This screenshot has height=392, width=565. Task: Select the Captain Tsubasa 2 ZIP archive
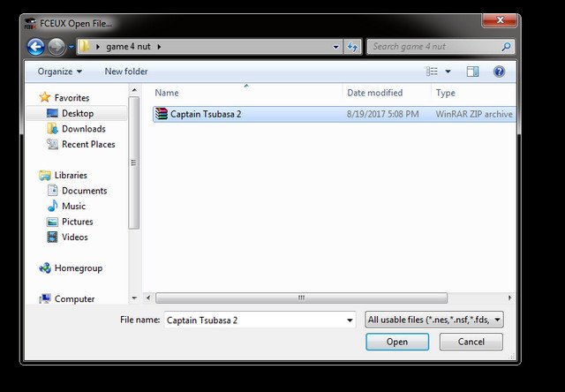point(206,114)
